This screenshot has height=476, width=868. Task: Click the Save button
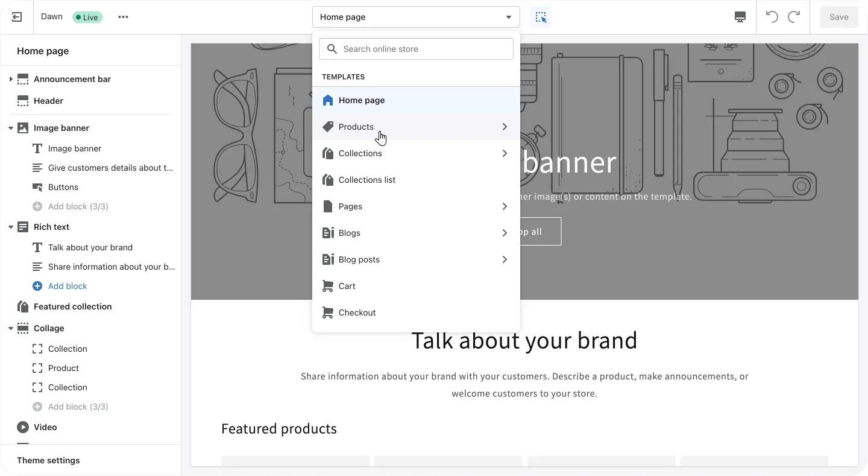839,17
